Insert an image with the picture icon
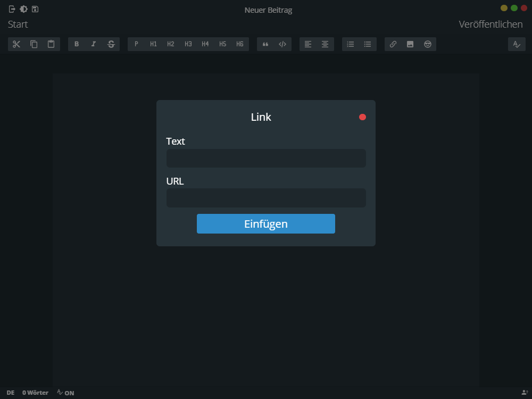The height and width of the screenshot is (399, 532). (x=410, y=44)
